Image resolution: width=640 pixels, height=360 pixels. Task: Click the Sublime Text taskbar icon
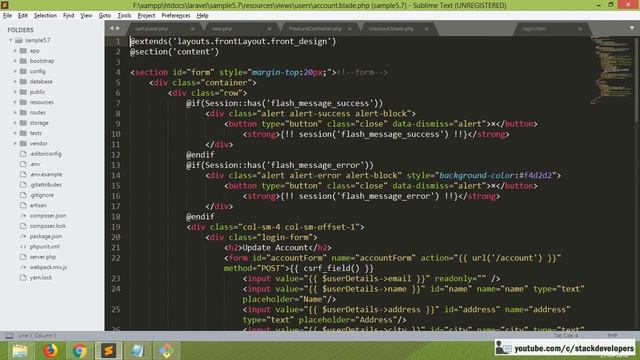pyautogui.click(x=109, y=351)
